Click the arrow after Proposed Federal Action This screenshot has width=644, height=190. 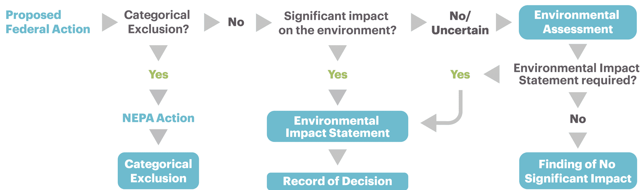110,22
